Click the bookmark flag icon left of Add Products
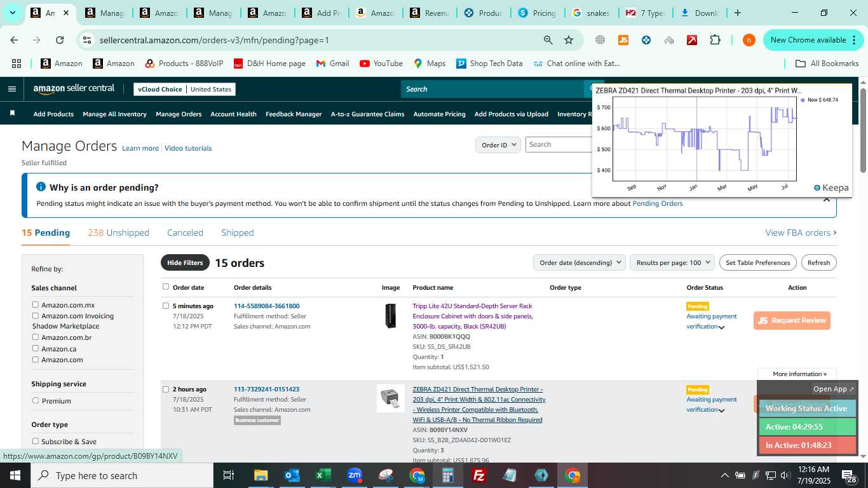868x488 pixels. pyautogui.click(x=12, y=114)
